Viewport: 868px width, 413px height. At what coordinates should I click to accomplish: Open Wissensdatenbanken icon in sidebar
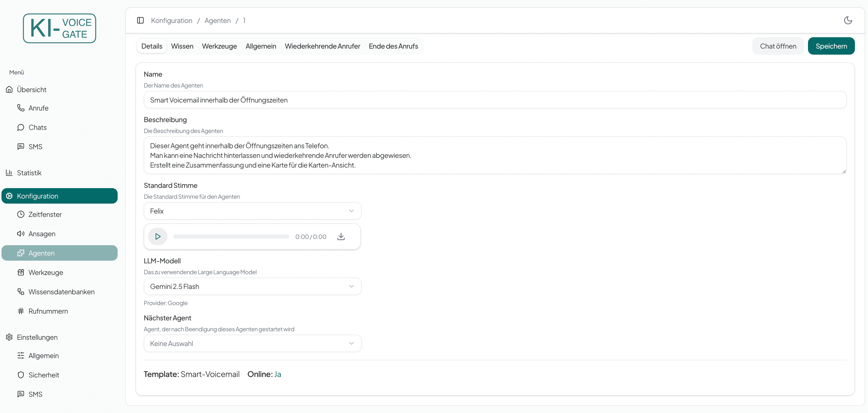click(x=21, y=291)
